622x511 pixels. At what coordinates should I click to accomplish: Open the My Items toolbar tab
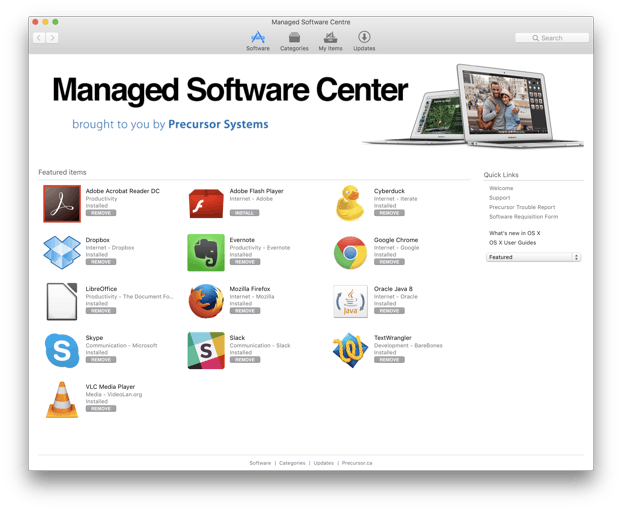[330, 41]
